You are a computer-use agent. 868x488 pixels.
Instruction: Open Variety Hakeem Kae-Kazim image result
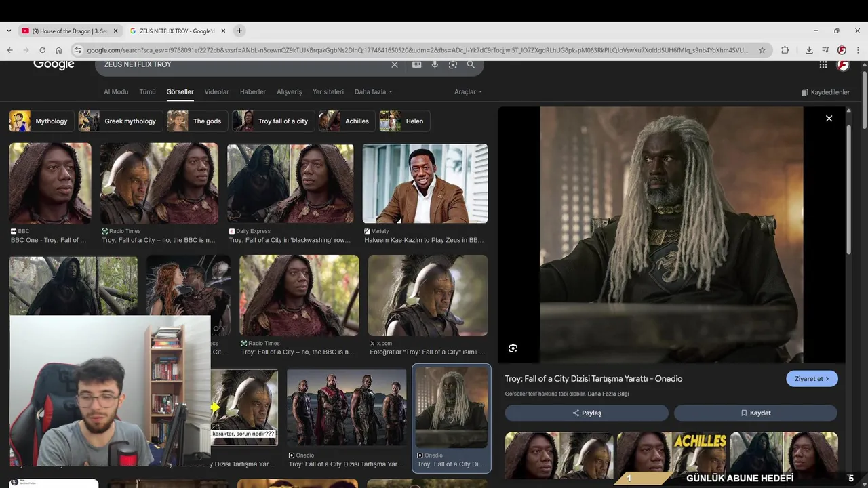coord(425,184)
